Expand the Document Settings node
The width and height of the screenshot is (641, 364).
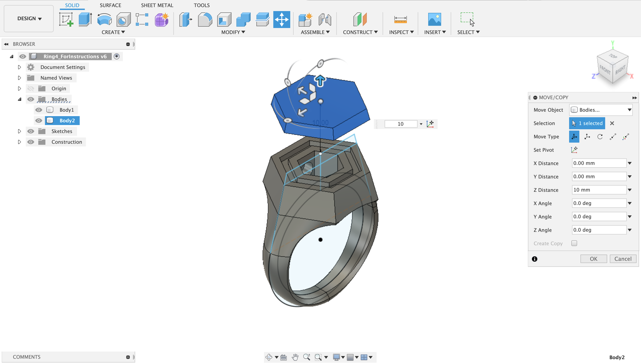19,67
